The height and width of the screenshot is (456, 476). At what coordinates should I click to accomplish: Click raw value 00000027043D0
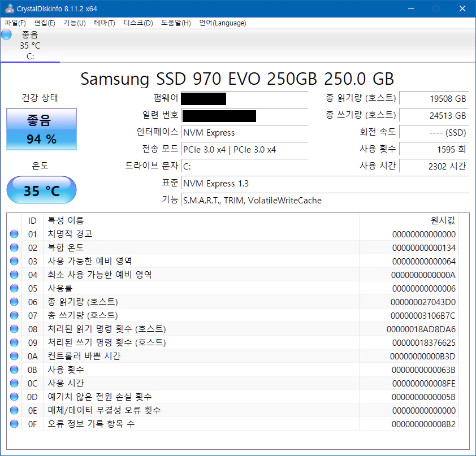(423, 302)
